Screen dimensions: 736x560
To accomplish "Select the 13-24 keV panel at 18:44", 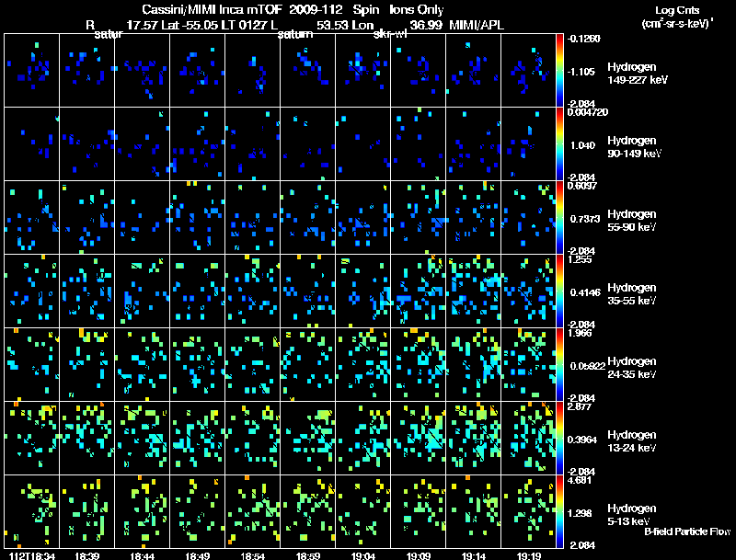I will point(143,439).
